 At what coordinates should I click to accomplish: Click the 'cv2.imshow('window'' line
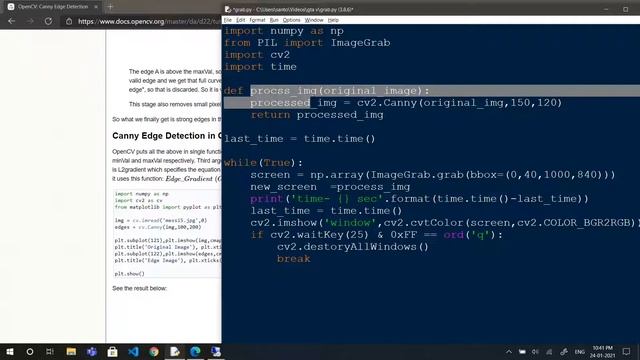444,223
